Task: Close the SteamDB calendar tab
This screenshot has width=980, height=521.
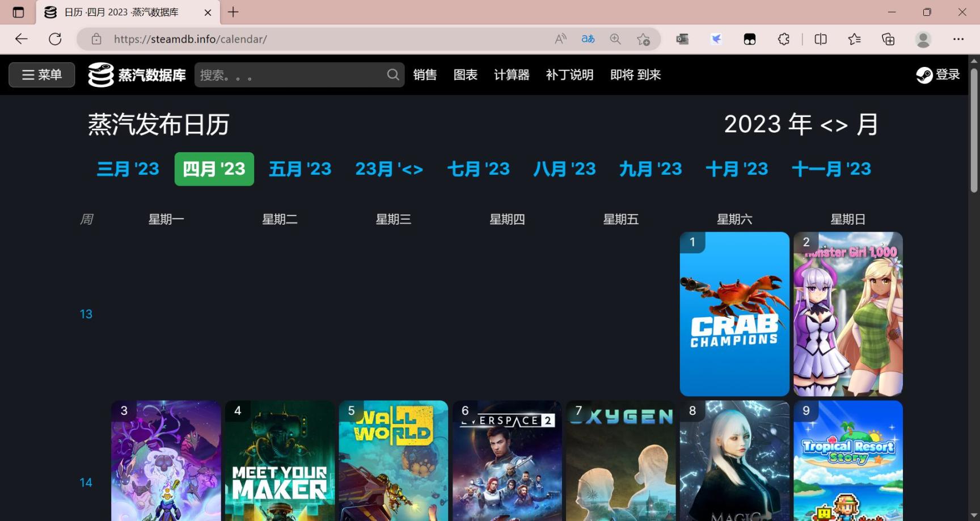Action: (208, 12)
